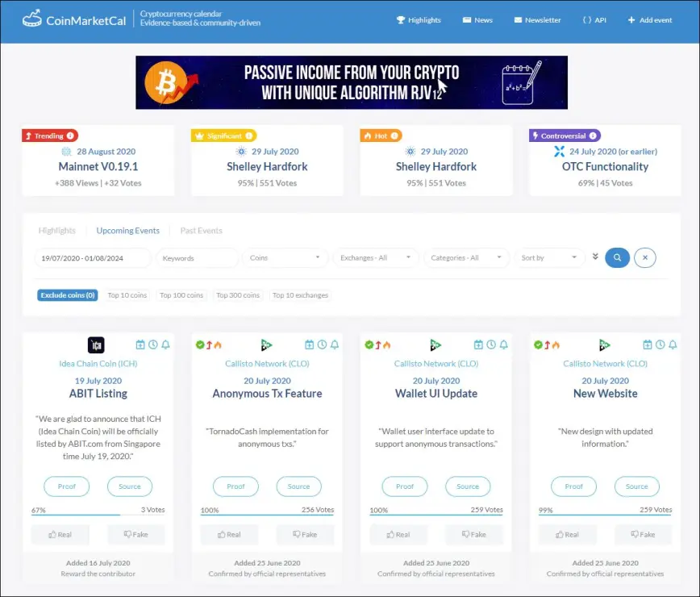
Task: Click the 67% vote progress bar on ABIT Listing
Action: 98,515
